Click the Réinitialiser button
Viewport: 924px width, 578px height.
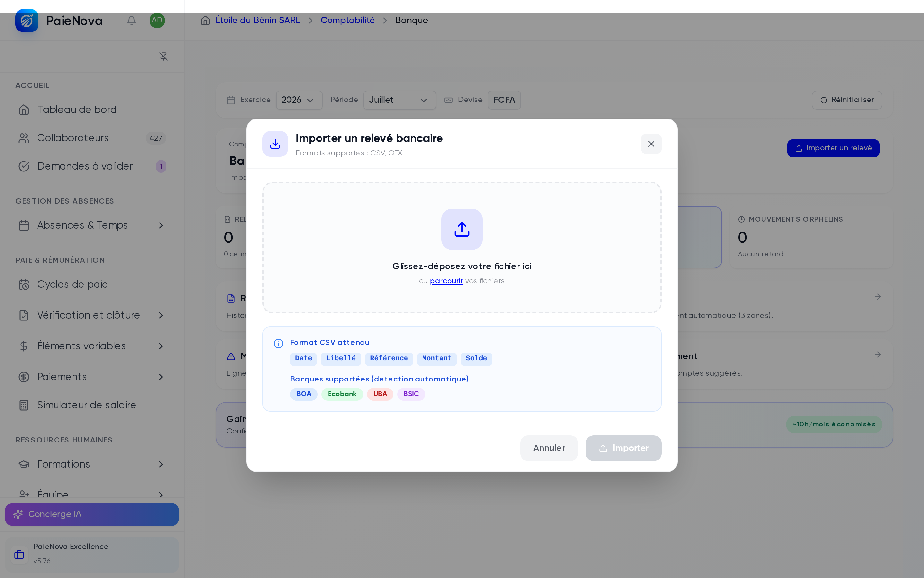click(x=846, y=100)
